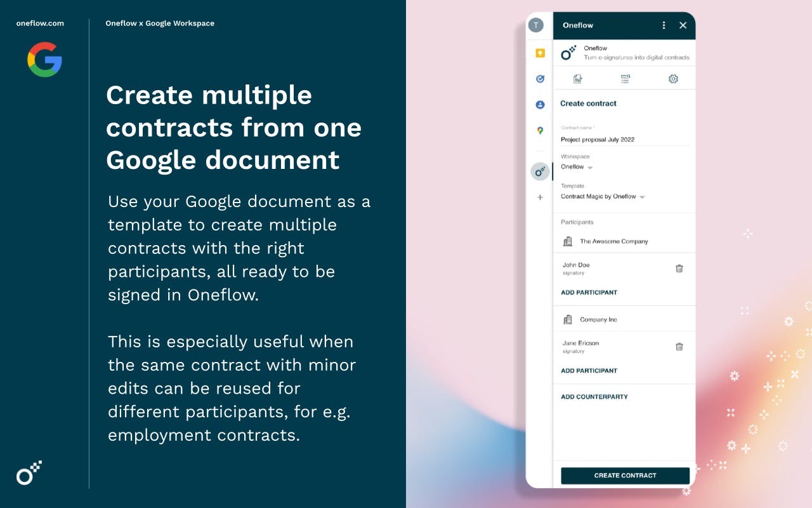Viewport: 812px width, 508px height.
Task: Click the Google G logo
Action: click(x=44, y=60)
